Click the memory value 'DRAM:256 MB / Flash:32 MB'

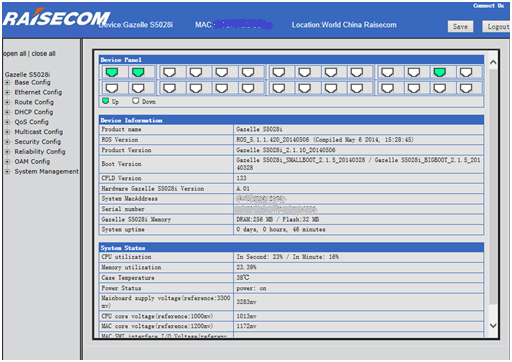[278, 219]
